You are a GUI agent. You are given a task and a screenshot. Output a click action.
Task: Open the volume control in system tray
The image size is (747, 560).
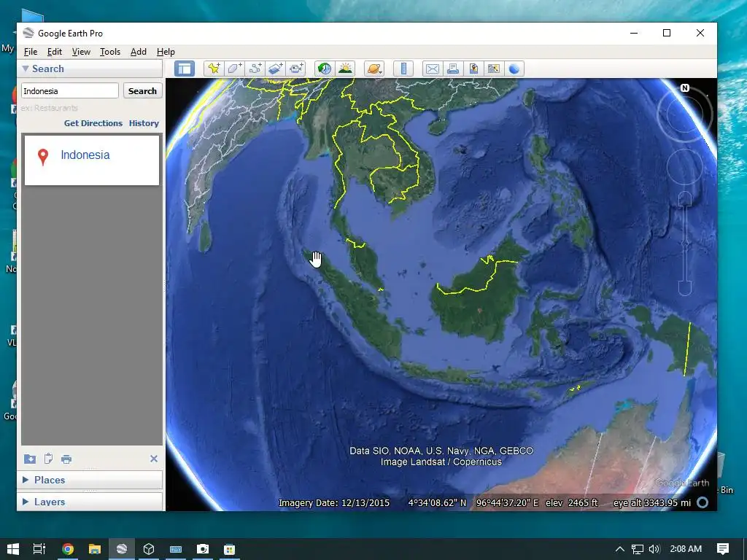pos(654,549)
